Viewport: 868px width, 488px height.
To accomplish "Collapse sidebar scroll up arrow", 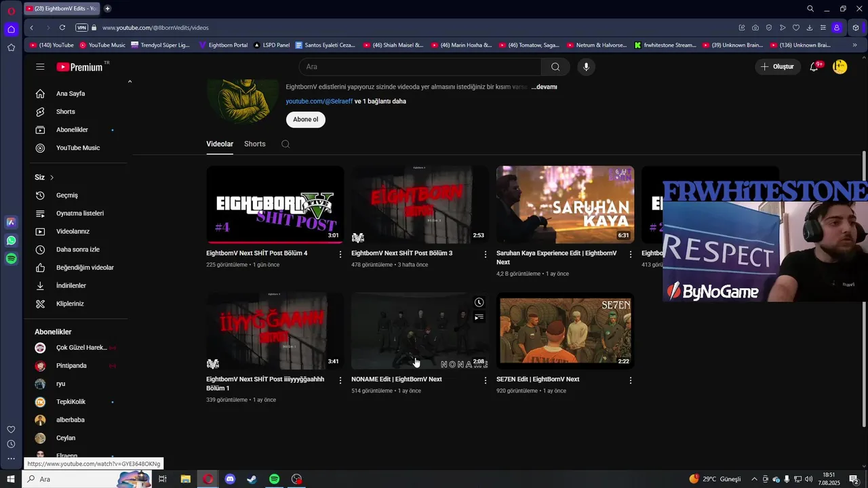I will click(x=130, y=81).
